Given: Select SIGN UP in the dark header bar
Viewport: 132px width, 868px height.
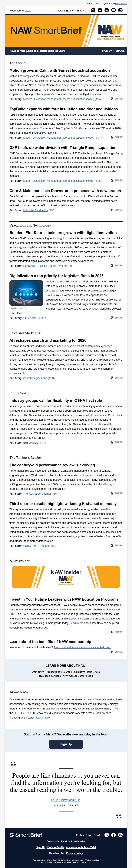Looking at the screenshot, I should [x=107, y=50].
